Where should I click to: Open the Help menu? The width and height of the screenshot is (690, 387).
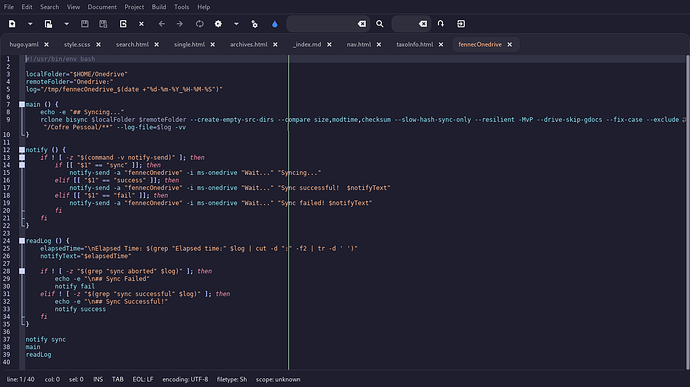pyautogui.click(x=203, y=7)
